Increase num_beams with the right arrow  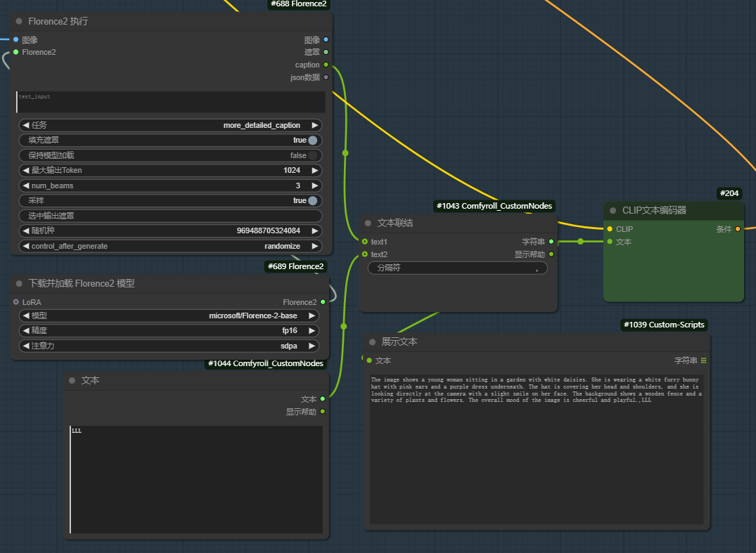coord(314,186)
